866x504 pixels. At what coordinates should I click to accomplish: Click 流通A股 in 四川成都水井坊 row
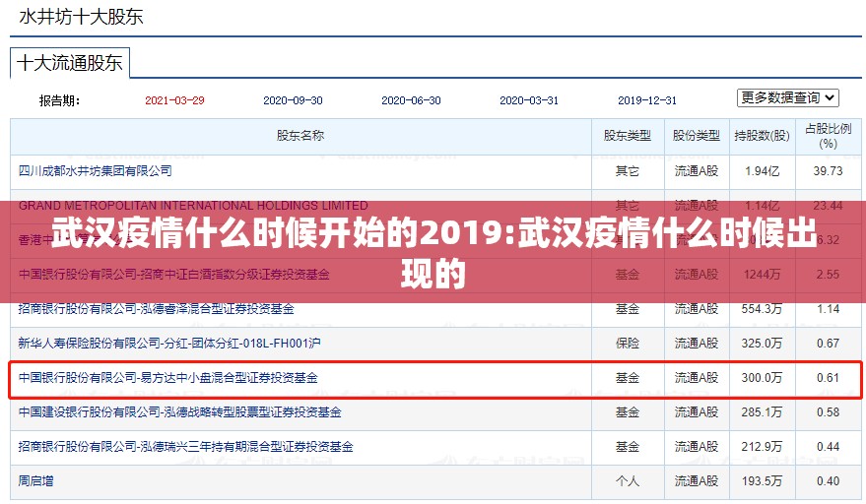pyautogui.click(x=697, y=171)
